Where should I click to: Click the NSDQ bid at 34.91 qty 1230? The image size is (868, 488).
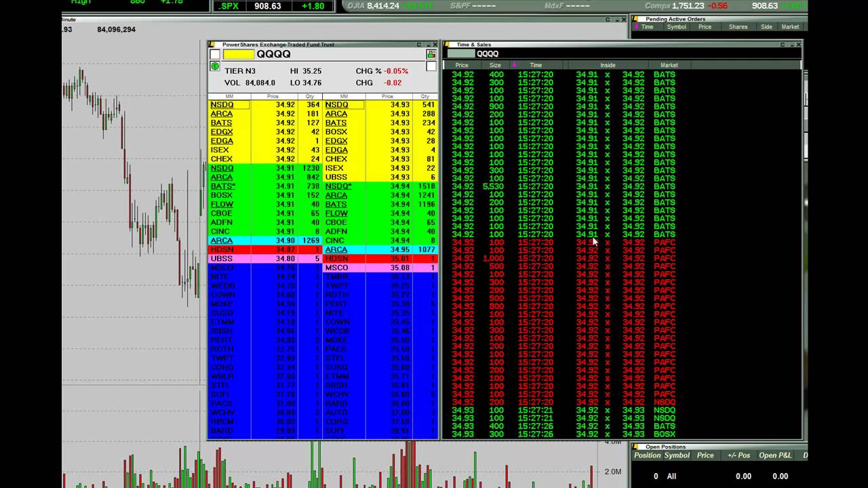tap(265, 168)
